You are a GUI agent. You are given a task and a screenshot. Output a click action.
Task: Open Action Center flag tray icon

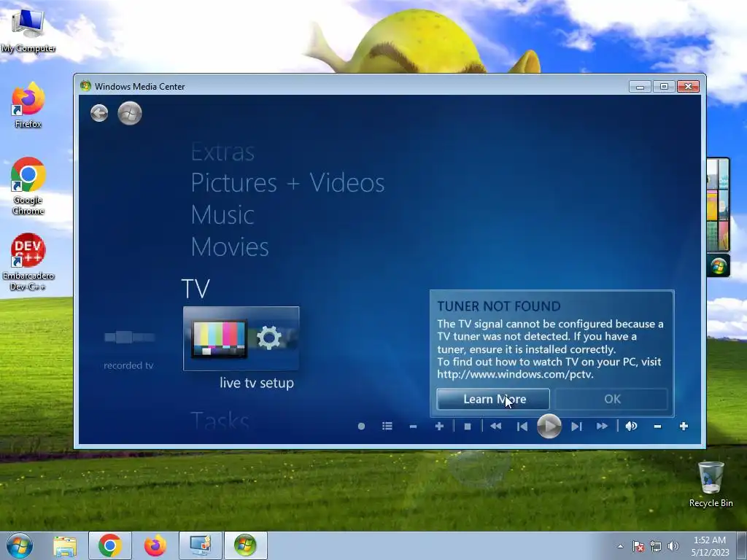click(x=638, y=546)
